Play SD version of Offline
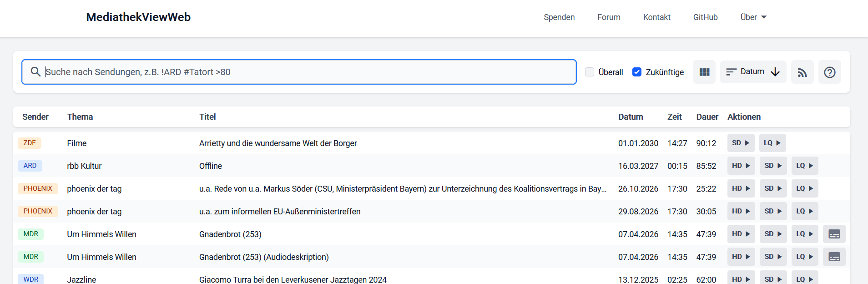The height and width of the screenshot is (284, 868). pyautogui.click(x=773, y=166)
